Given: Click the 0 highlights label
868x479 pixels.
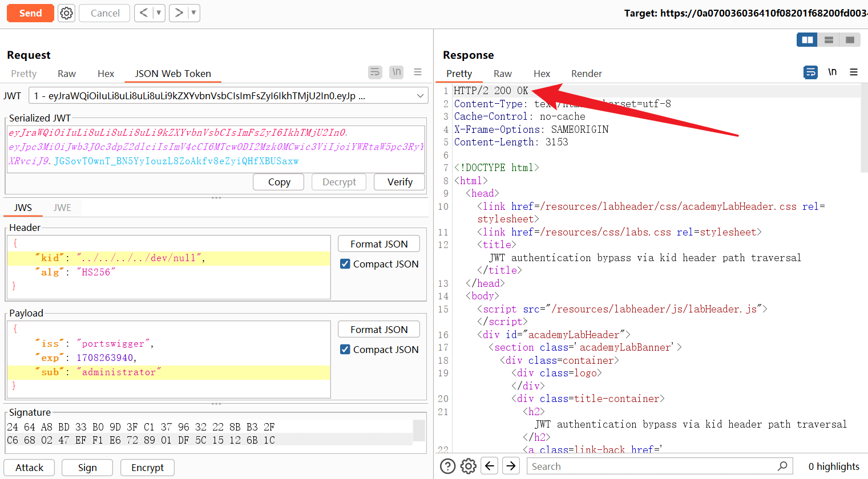Looking at the screenshot, I should (x=834, y=466).
